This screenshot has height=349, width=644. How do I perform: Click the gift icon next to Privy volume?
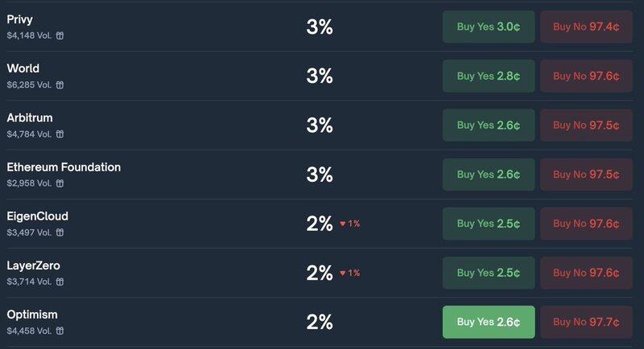(60, 35)
